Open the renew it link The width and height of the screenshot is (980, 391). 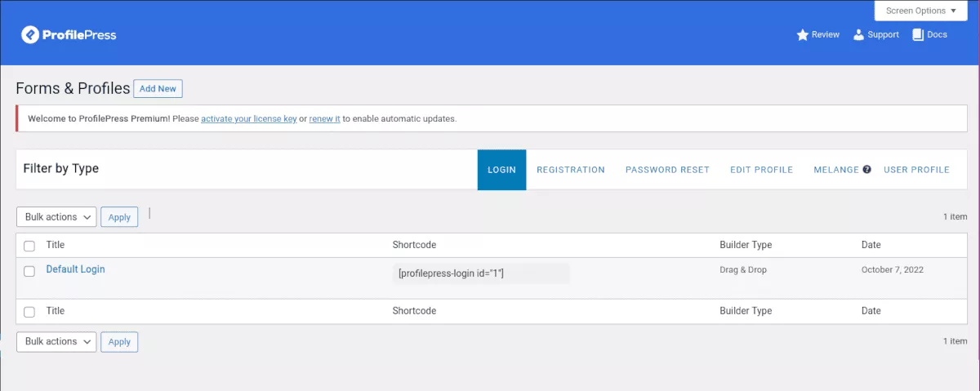point(324,118)
